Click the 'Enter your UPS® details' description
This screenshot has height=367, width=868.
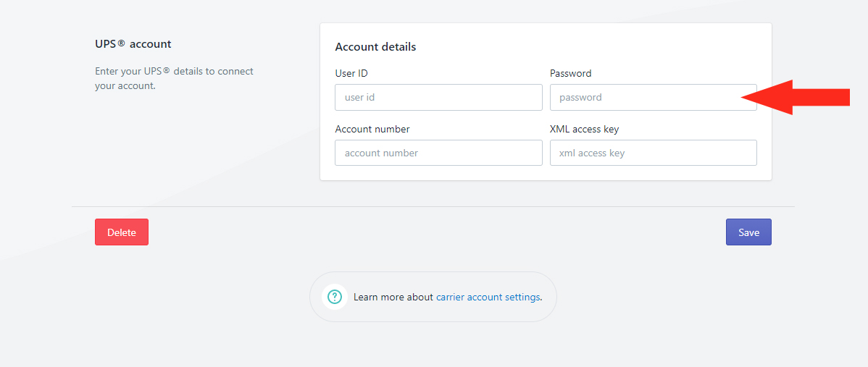click(174, 78)
